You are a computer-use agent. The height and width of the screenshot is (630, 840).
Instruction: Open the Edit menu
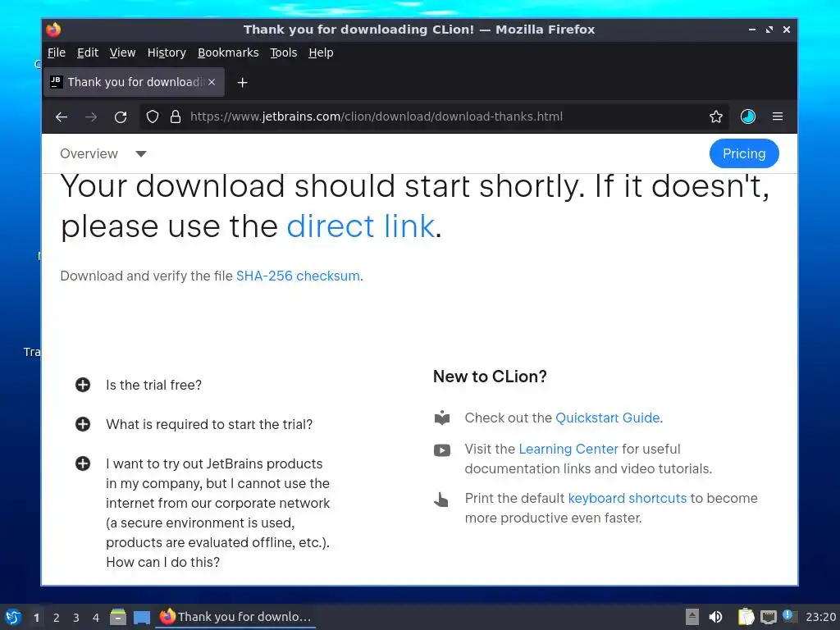pos(87,52)
